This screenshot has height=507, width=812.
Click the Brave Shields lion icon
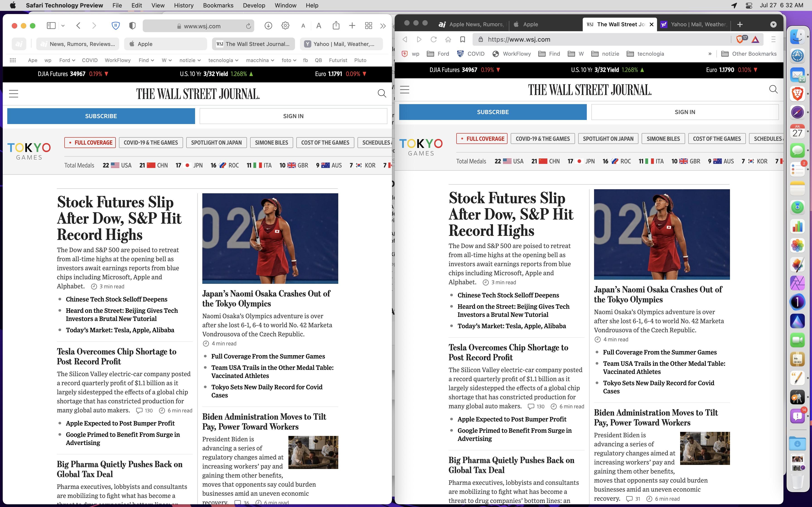coord(739,39)
